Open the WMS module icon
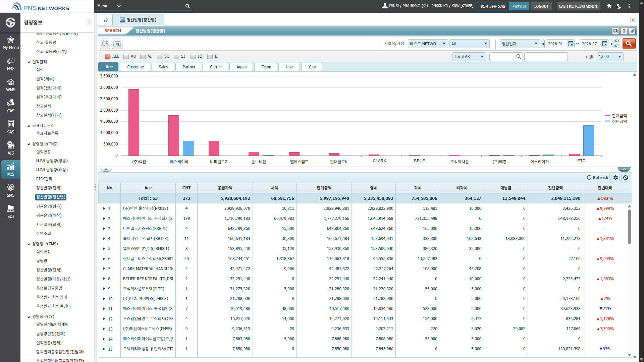This screenshot has height=362, width=644. 10,85
